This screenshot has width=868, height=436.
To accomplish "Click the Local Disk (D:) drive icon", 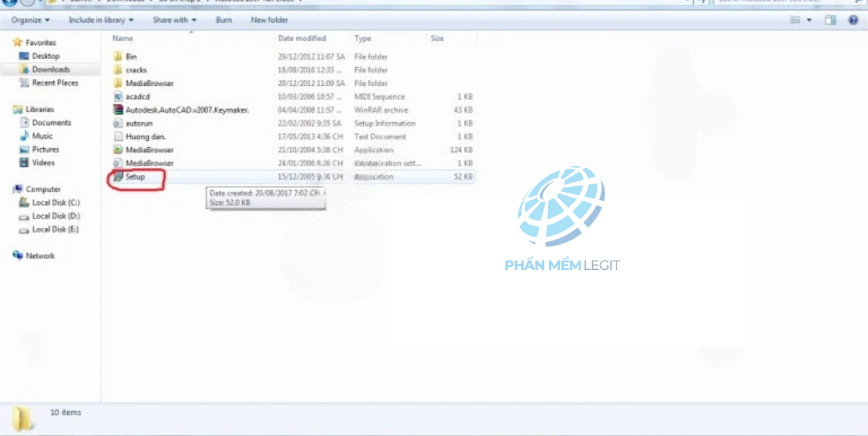I will 25,216.
